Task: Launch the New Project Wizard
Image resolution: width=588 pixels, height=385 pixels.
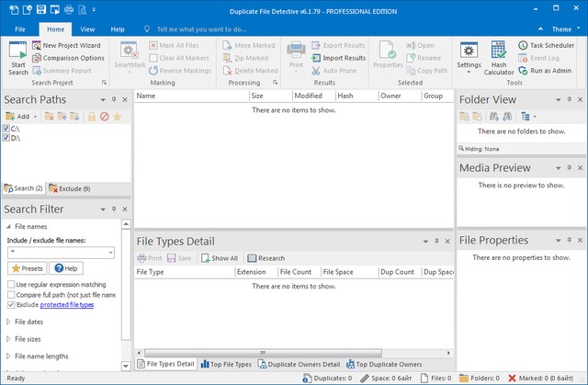Action: click(x=72, y=45)
